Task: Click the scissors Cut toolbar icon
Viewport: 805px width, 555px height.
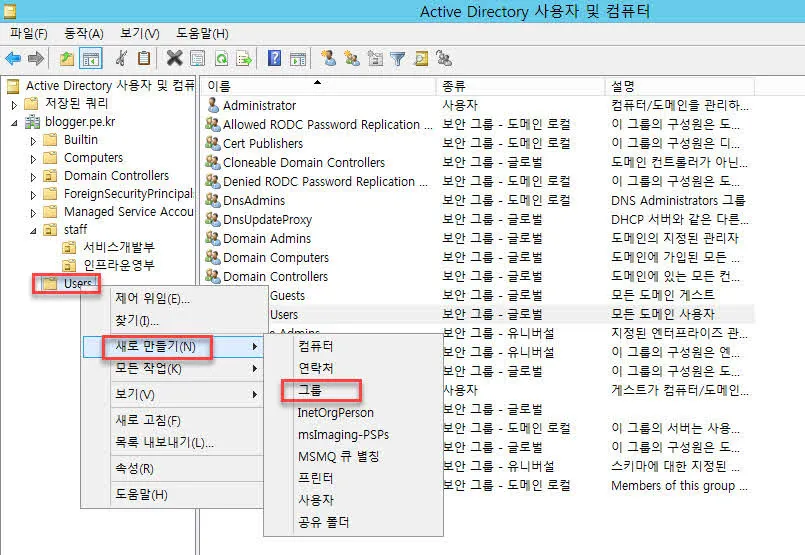Action: pyautogui.click(x=121, y=59)
